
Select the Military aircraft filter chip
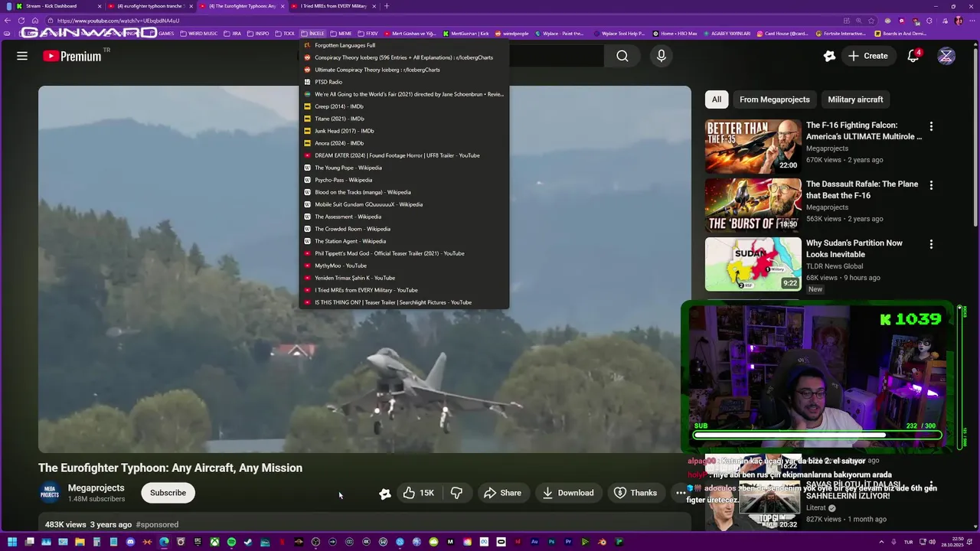tap(855, 99)
